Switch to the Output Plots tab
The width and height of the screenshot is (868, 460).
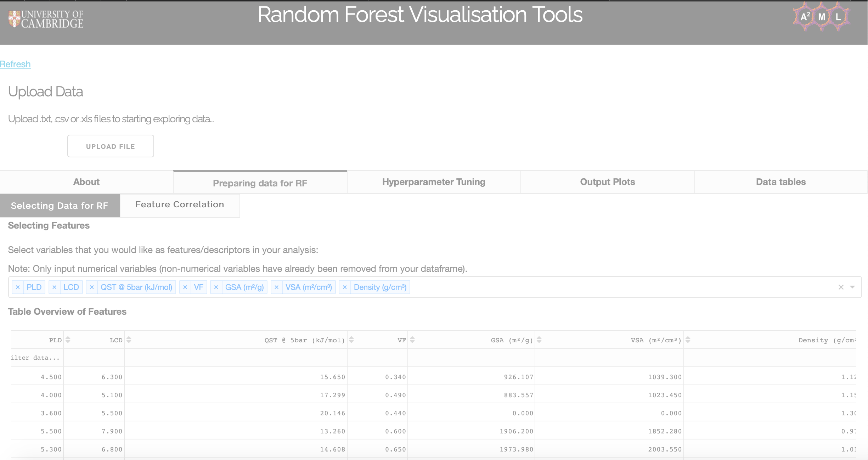[x=607, y=182]
